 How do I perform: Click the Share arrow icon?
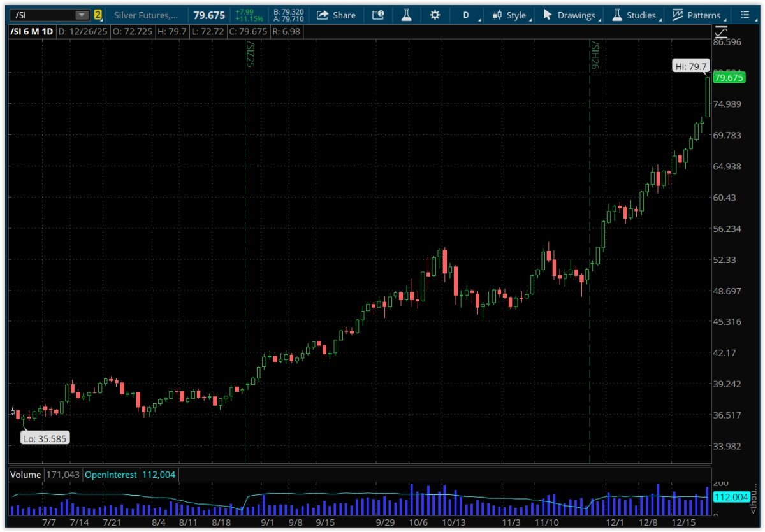pos(323,15)
